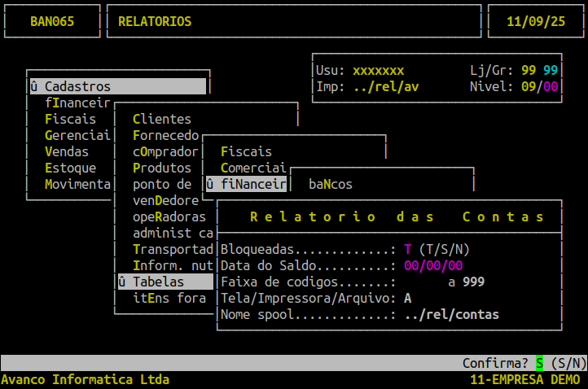Click the 11-EMPRESA DEMO status label
The image size is (588, 389).
tap(525, 379)
